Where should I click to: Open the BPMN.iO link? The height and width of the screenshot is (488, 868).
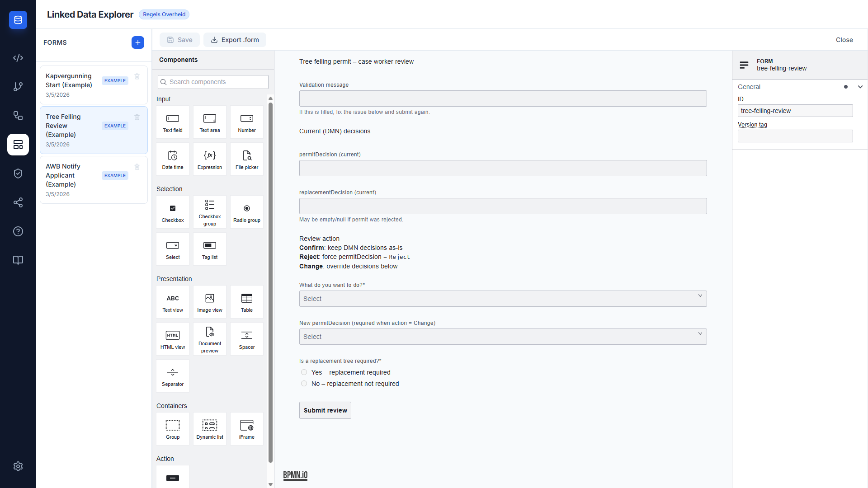[x=295, y=475]
